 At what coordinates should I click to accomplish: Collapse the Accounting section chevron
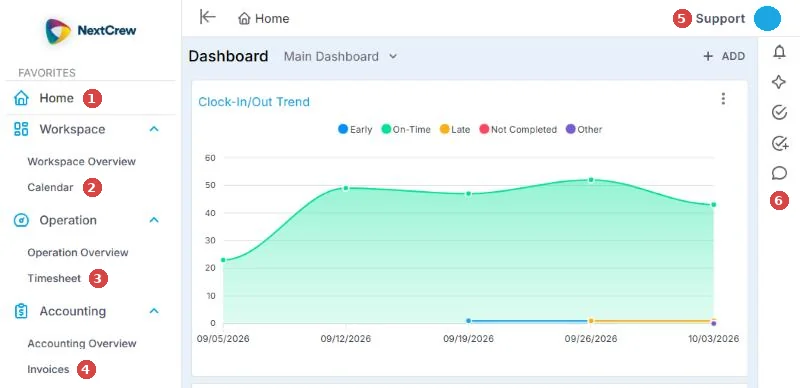coord(154,311)
